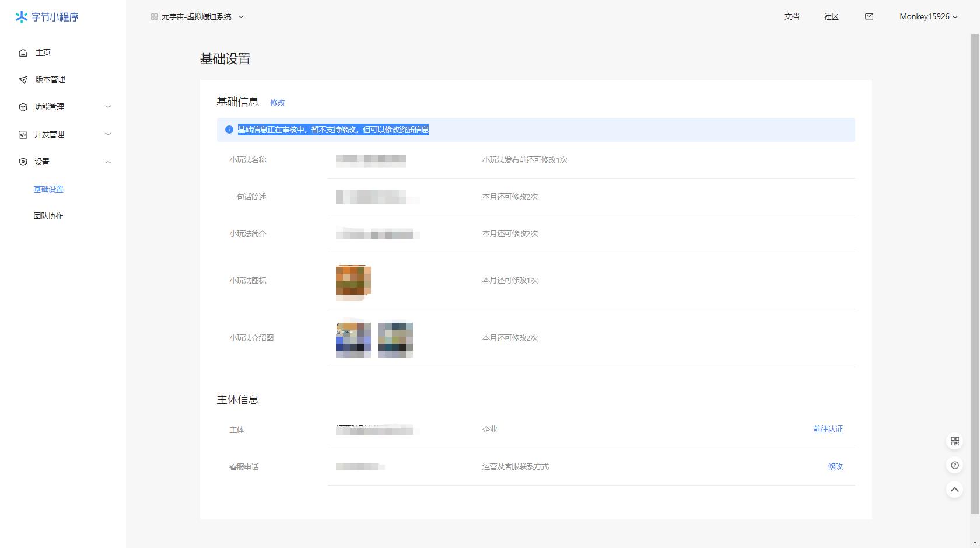Click the 前往认证 link
The width and height of the screenshot is (980, 548).
coord(827,429)
